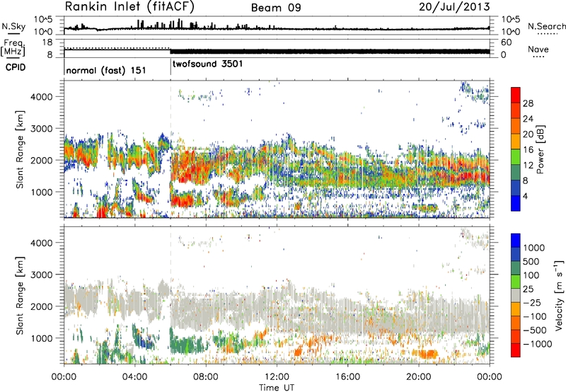This screenshot has height=392, width=566.
Task: Click the '12:00' time axis tick label
Action: coord(277,377)
